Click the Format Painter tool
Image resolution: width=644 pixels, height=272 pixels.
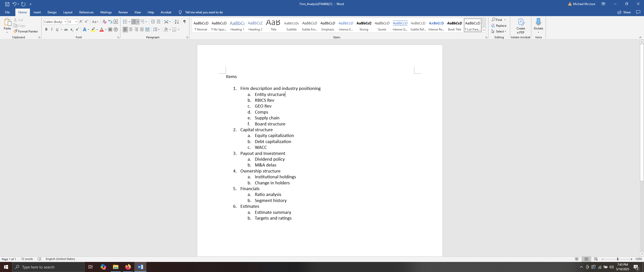tap(26, 31)
